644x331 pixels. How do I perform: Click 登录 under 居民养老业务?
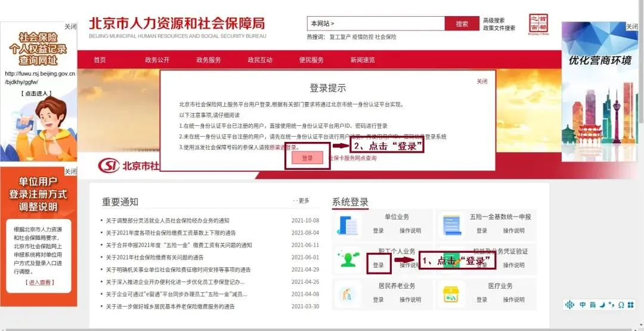378,300
